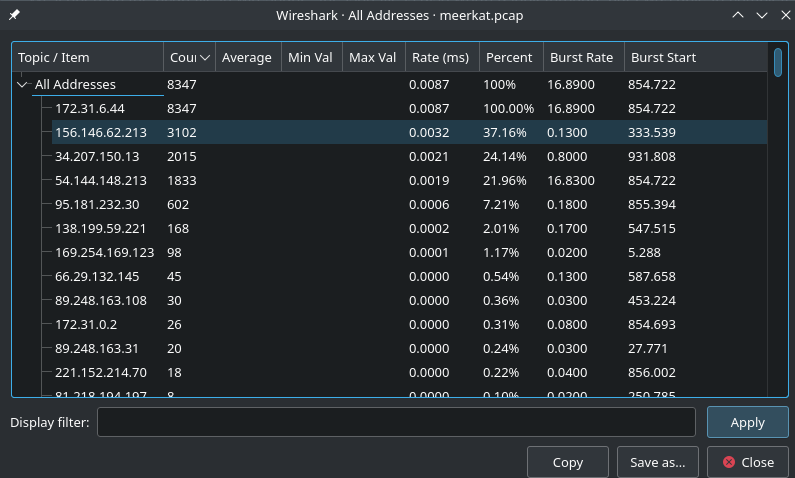Click the title bar up-arrow button
795x478 pixels.
(x=738, y=15)
